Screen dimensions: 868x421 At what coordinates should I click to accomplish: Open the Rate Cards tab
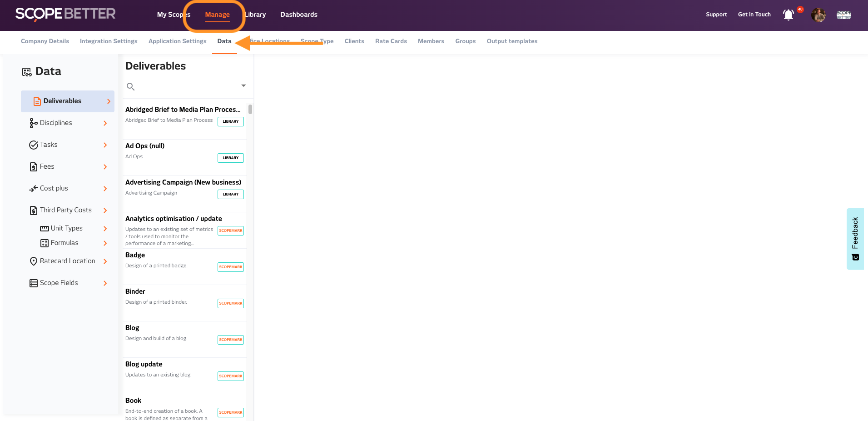pyautogui.click(x=391, y=41)
